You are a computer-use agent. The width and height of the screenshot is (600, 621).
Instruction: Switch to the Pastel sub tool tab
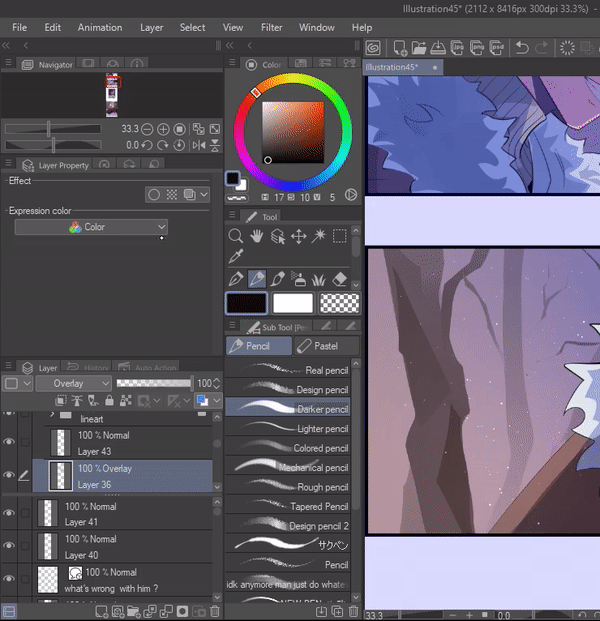point(326,346)
